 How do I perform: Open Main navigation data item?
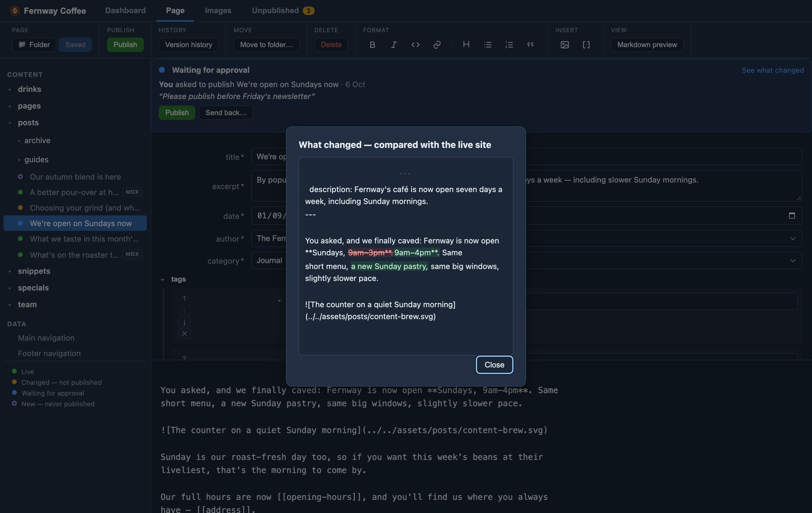(46, 338)
